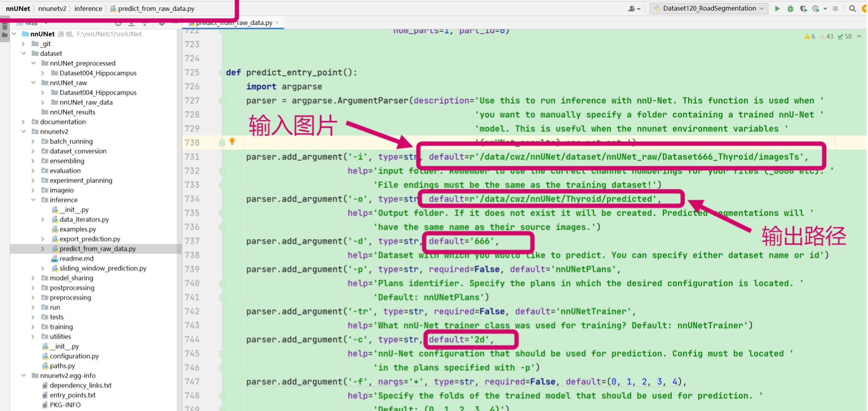Image resolution: width=868 pixels, height=411 pixels.
Task: Start debugging with the bug icon
Action: point(791,8)
